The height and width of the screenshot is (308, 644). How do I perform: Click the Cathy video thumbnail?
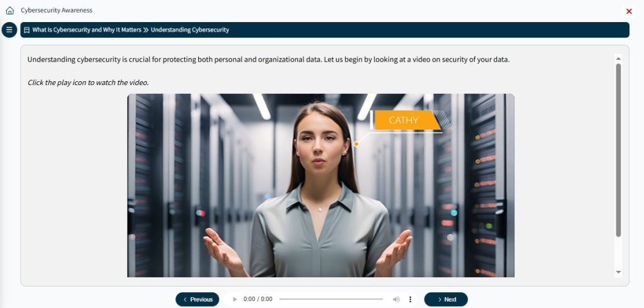321,185
